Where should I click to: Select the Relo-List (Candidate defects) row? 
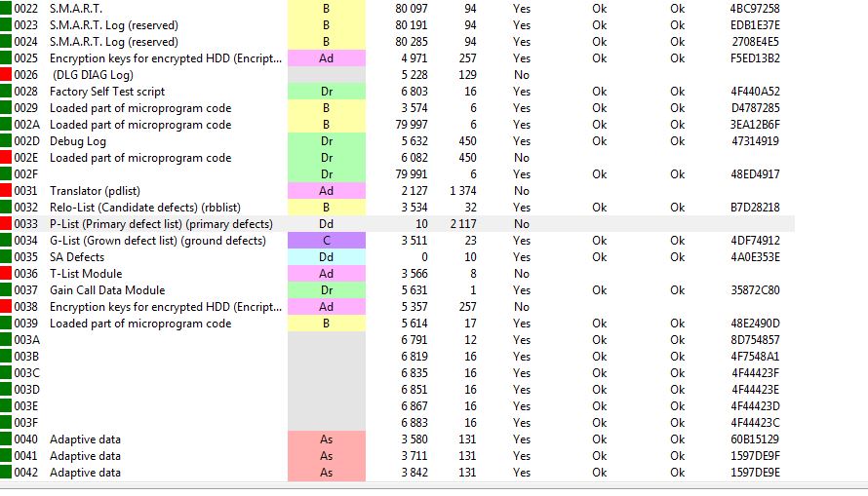click(398, 208)
